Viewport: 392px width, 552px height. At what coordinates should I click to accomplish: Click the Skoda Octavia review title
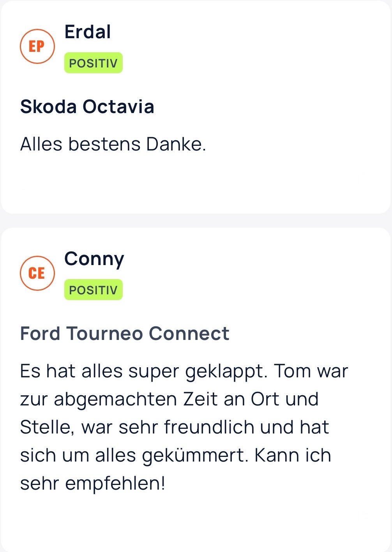(x=87, y=107)
